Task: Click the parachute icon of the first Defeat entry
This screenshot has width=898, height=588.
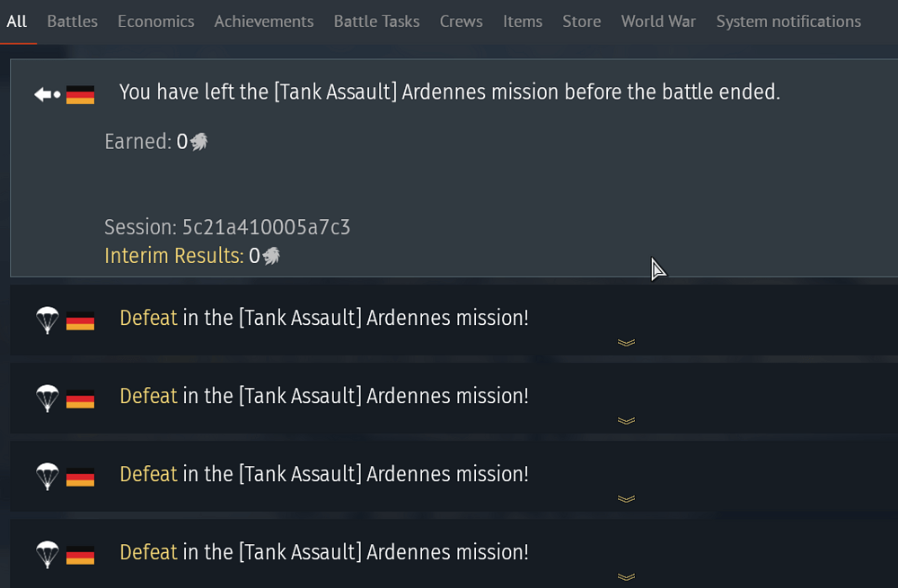Action: click(x=47, y=320)
